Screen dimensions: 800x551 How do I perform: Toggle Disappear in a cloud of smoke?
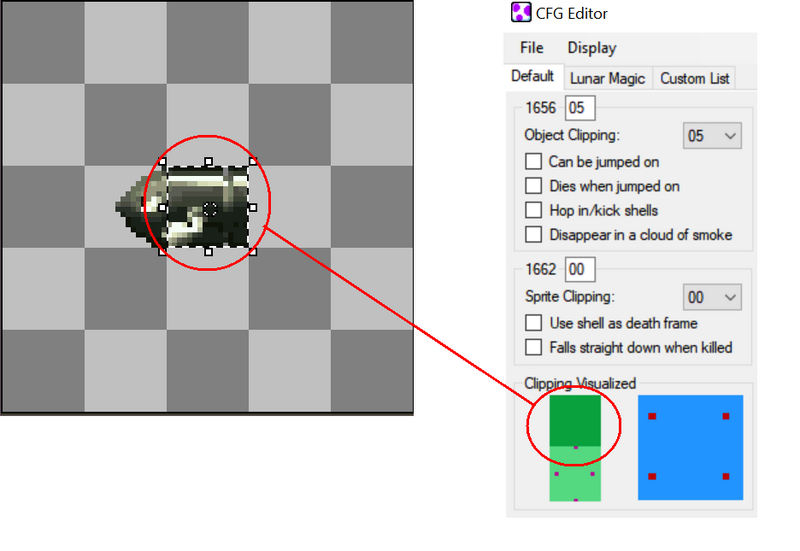[534, 235]
